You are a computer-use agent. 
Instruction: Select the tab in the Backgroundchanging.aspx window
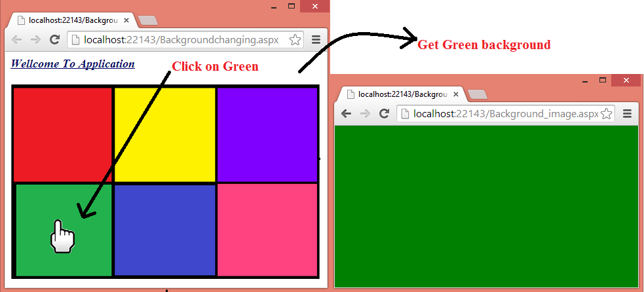(72, 20)
